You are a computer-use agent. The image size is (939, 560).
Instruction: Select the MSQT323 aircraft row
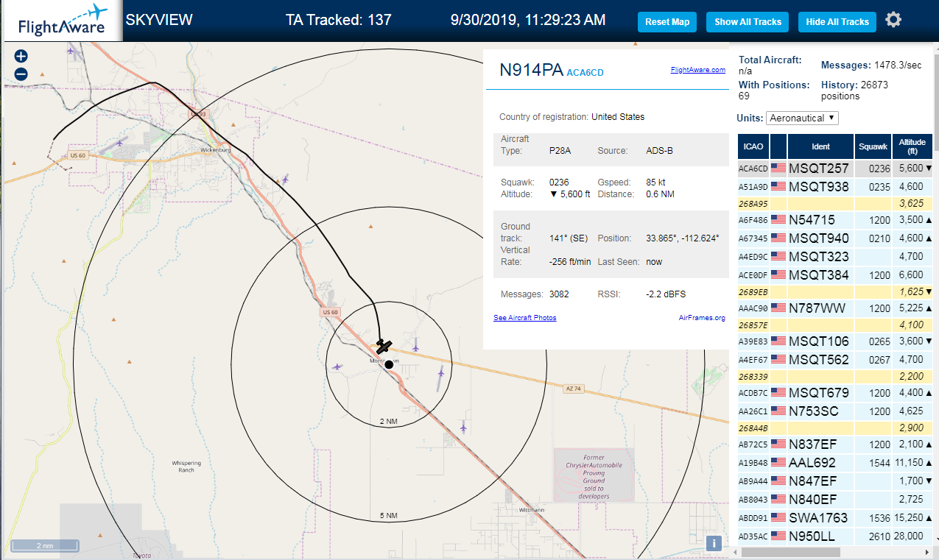click(x=835, y=256)
